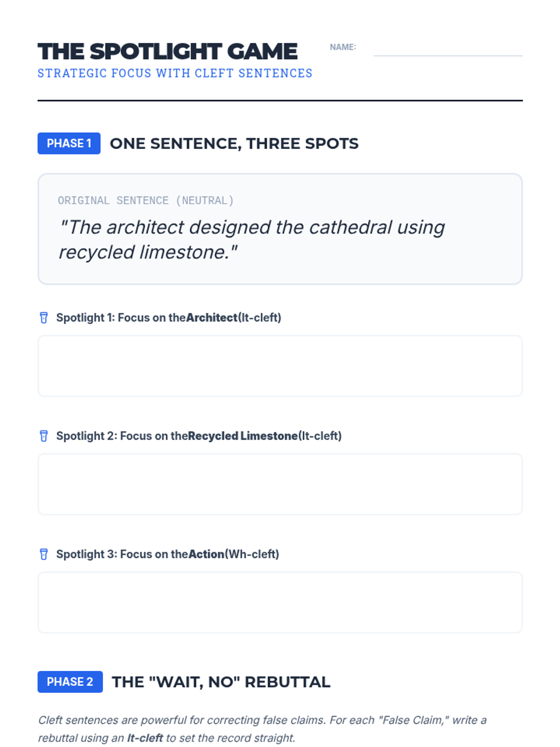Click the title The Spotlight Game
The image size is (560, 747).
(x=168, y=51)
